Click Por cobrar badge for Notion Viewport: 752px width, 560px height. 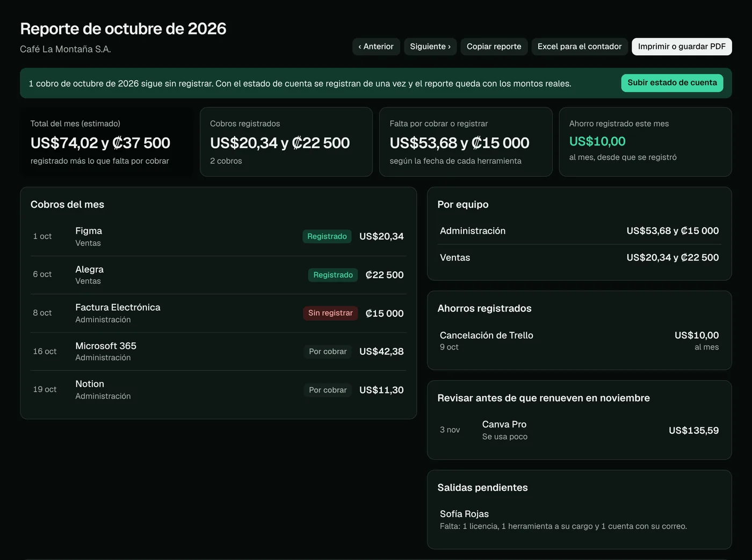click(328, 390)
